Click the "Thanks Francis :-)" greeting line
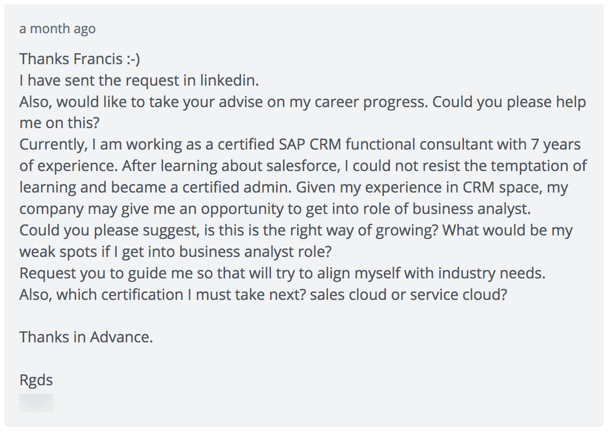Image resolution: width=611 pixels, height=434 pixels. 79,59
